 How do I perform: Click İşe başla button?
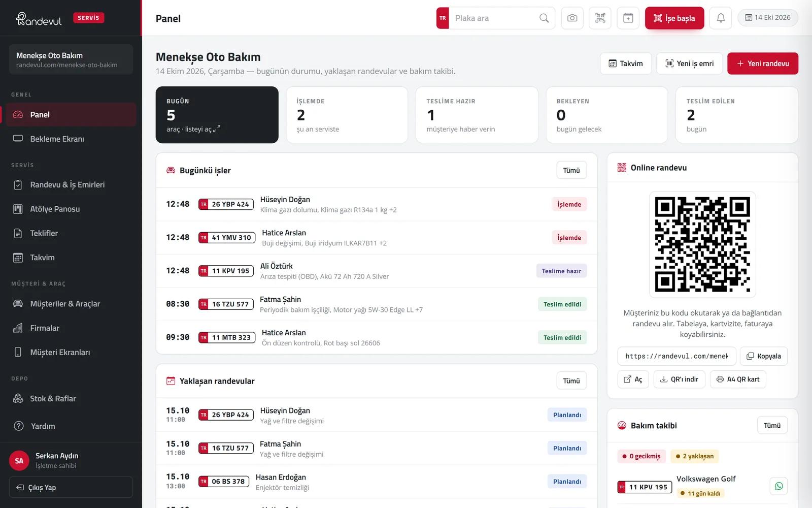pyautogui.click(x=674, y=18)
